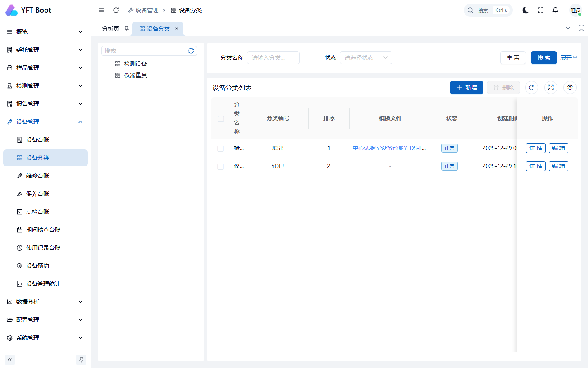The height and width of the screenshot is (368, 588).
Task: Click the 搜索 button in filter bar
Action: pyautogui.click(x=544, y=58)
